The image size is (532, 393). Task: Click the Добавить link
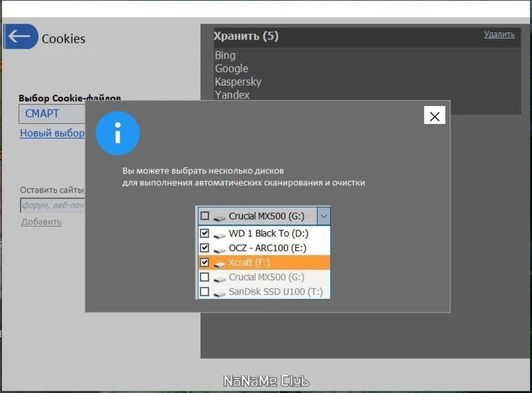[41, 222]
